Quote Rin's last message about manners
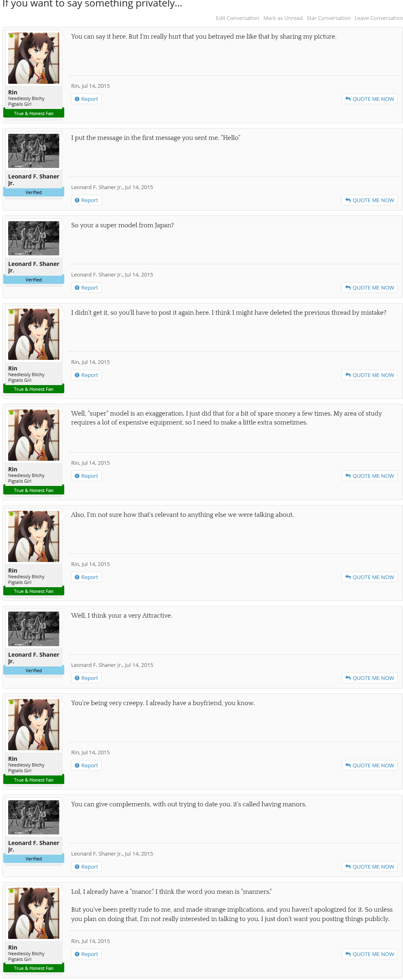Viewport: 403px width, 980px height. tap(370, 954)
